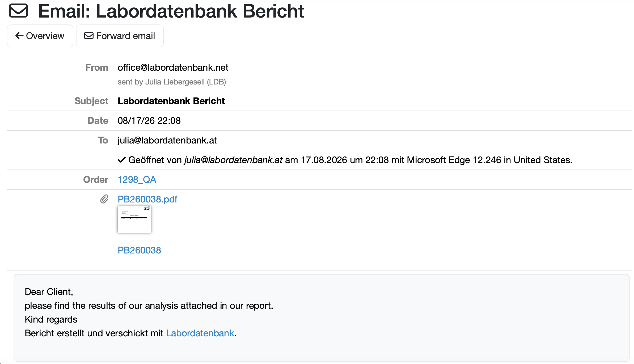Click the checkmark icon before Geöffnet
The height and width of the screenshot is (364, 634).
pyautogui.click(x=121, y=160)
